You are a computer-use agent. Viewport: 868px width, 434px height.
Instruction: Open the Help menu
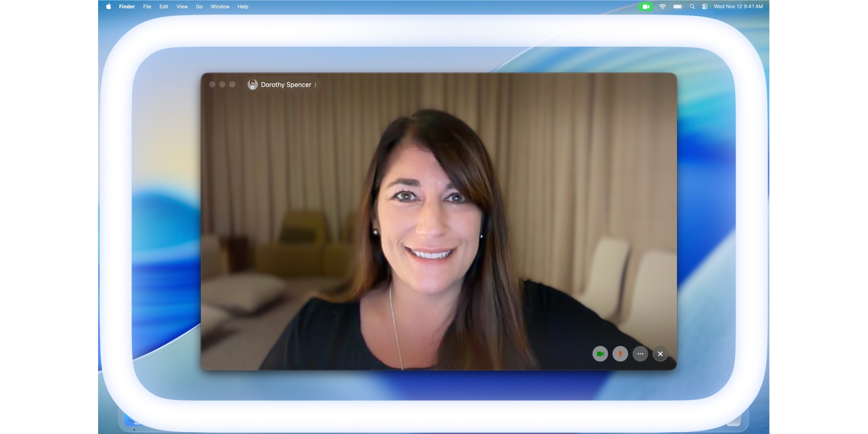pos(243,7)
